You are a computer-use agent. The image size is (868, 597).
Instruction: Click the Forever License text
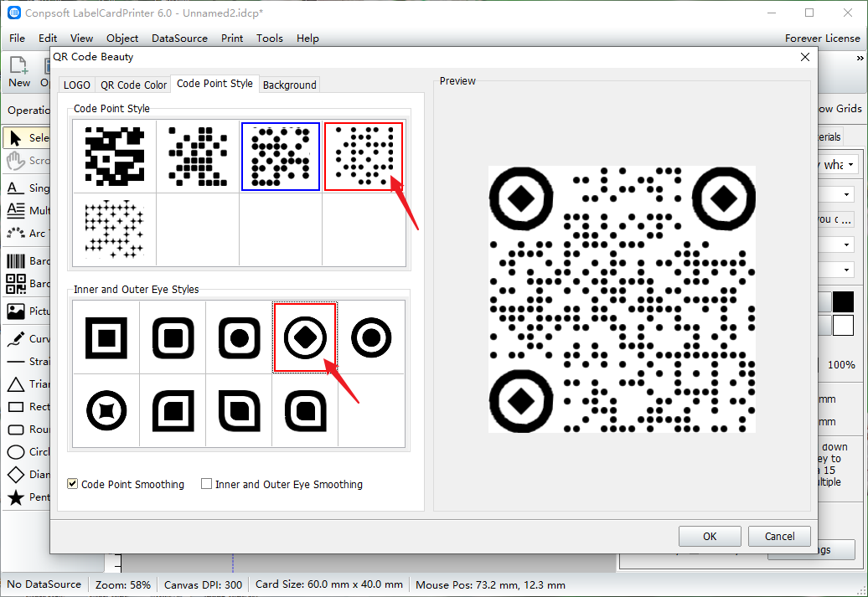[823, 39]
